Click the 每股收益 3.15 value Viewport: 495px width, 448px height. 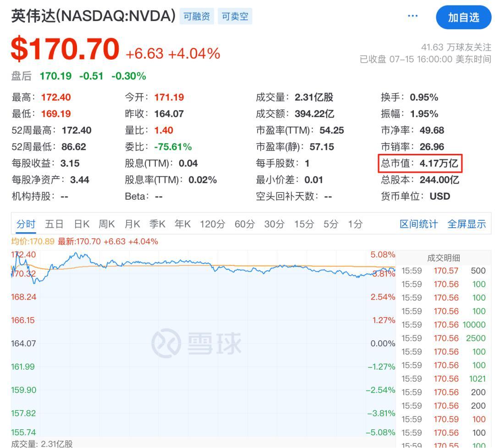70,164
